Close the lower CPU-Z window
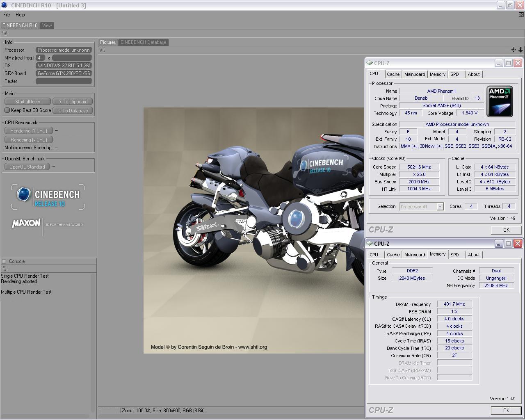 518,243
